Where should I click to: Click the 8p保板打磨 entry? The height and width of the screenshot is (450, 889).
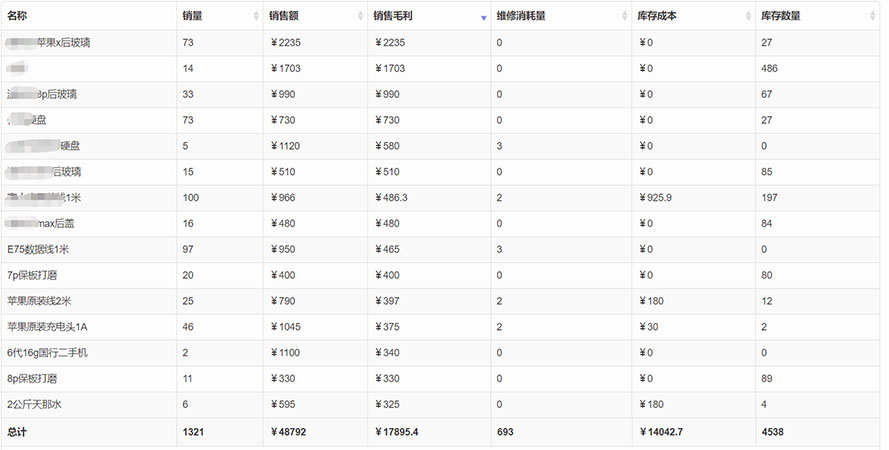pyautogui.click(x=32, y=379)
